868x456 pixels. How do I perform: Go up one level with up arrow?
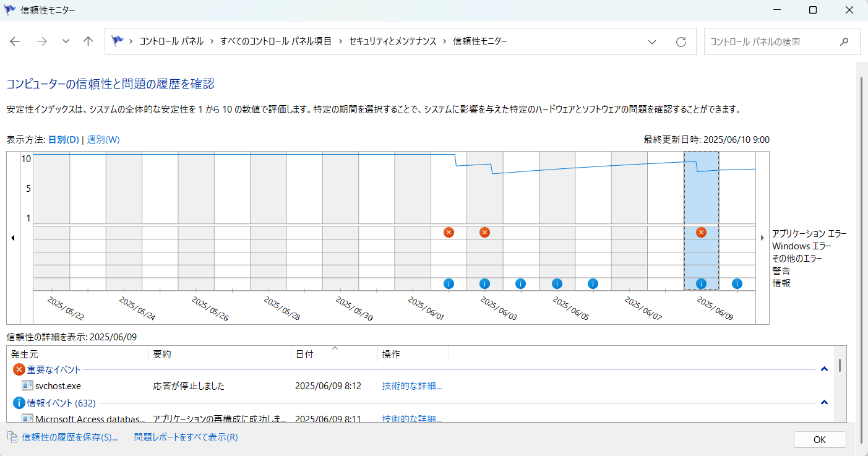[88, 41]
